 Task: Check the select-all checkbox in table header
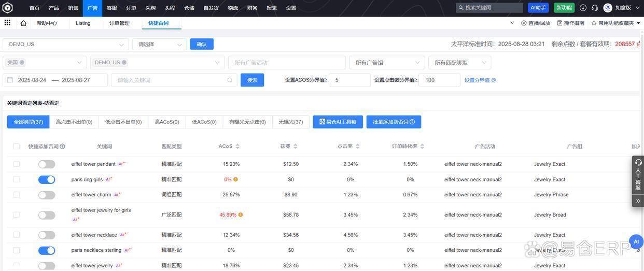coord(17,147)
